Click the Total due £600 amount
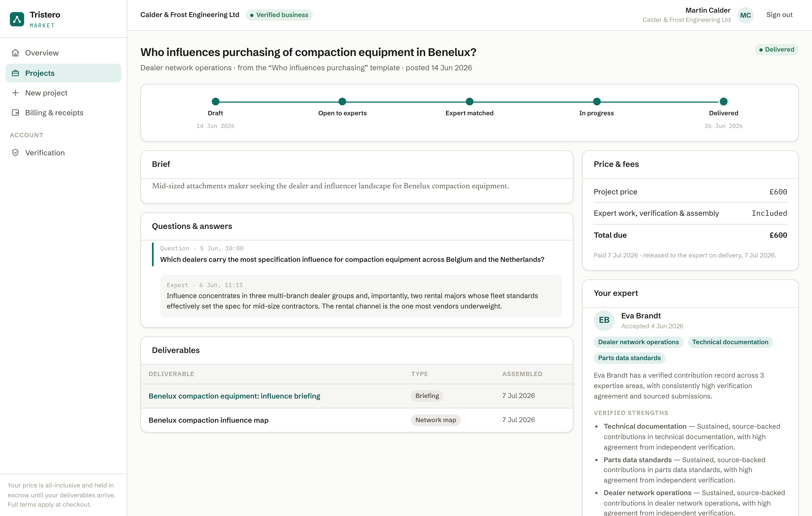The image size is (812, 516). pos(778,235)
